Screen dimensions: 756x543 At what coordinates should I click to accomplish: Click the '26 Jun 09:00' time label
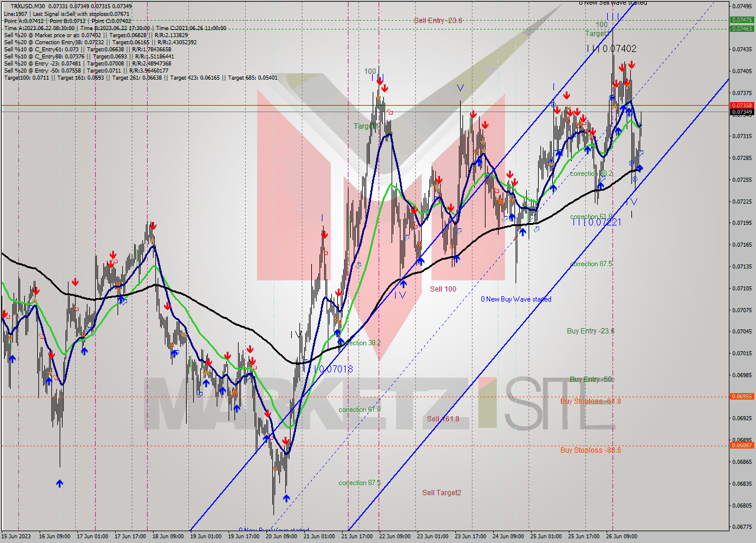(621, 537)
